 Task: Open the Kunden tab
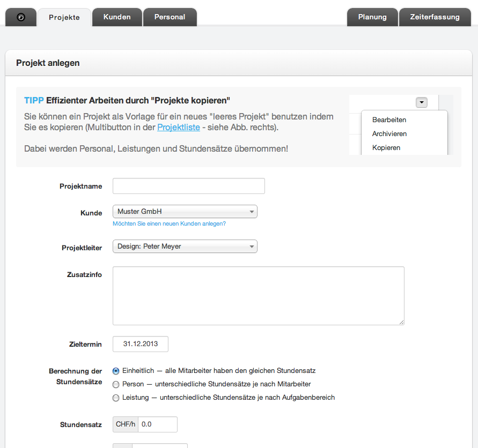click(117, 17)
